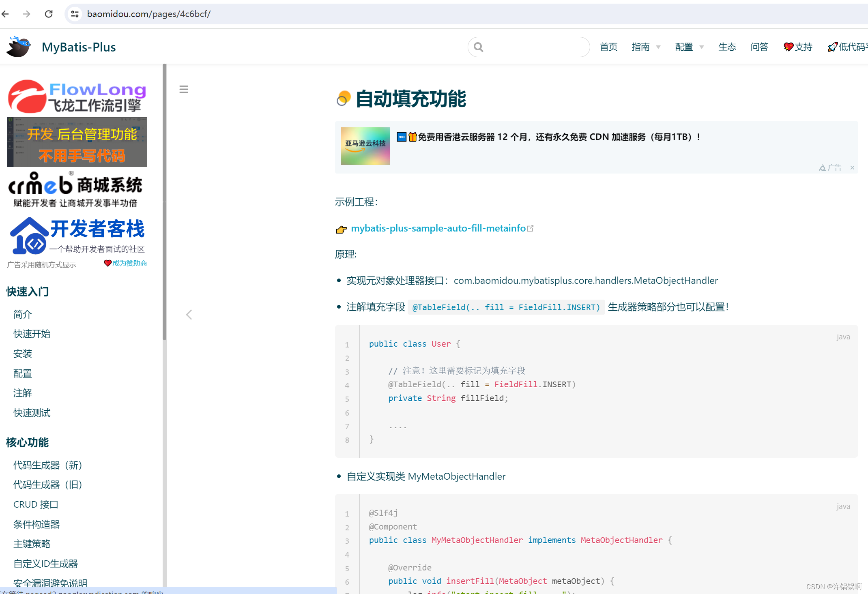The width and height of the screenshot is (868, 594).
Task: Click the yellow circle icon beside 自动填充功能
Action: pyautogui.click(x=343, y=99)
